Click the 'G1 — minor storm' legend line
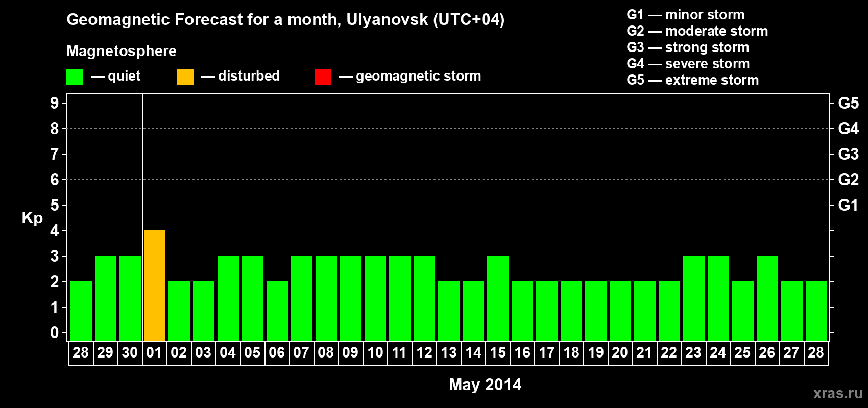 coord(686,15)
